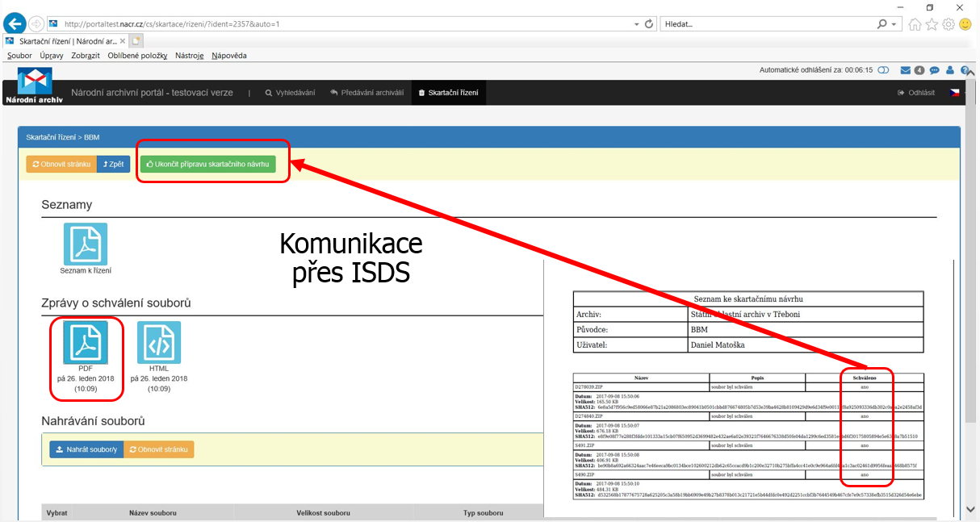Open the messages envelope icon

906,70
